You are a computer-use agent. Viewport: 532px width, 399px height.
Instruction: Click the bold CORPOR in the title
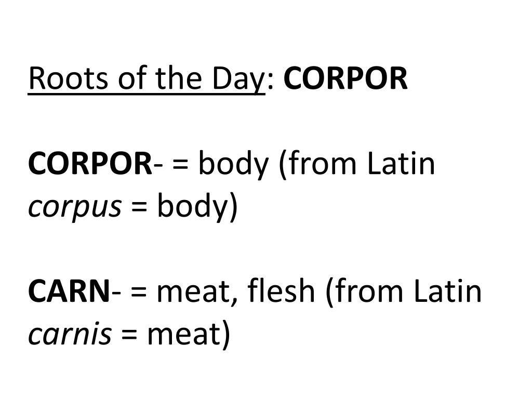(x=345, y=79)
